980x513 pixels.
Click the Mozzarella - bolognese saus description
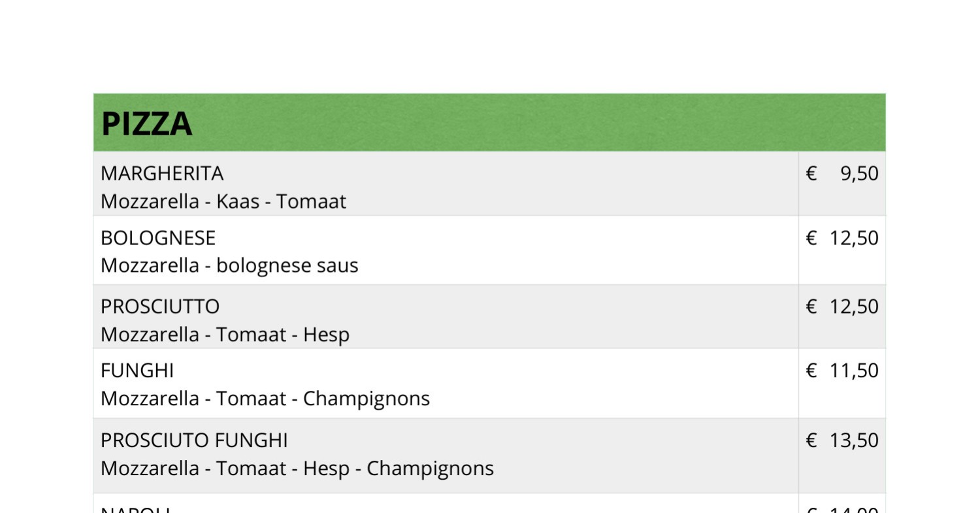229,265
